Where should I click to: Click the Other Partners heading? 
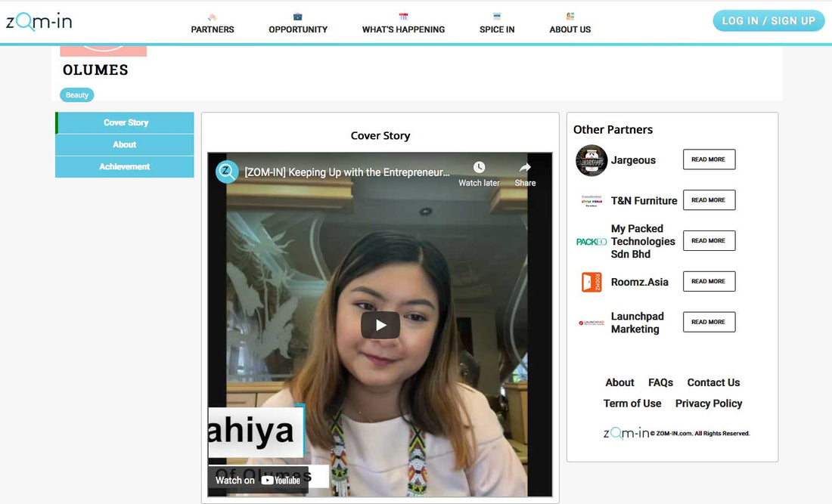[613, 129]
